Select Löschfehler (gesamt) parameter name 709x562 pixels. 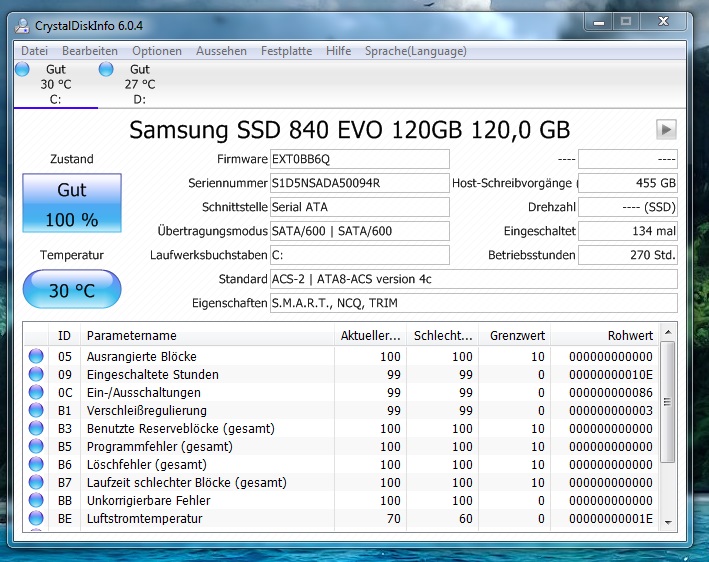pyautogui.click(x=147, y=464)
